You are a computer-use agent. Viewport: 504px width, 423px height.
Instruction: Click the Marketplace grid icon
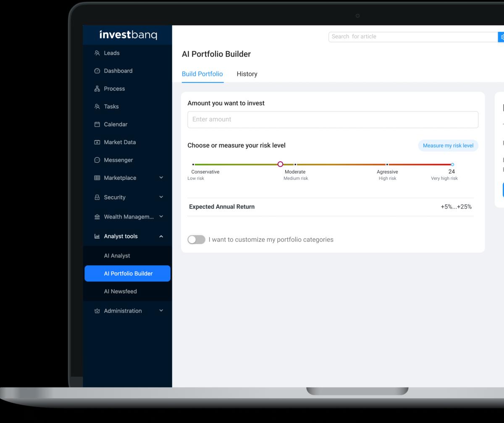click(97, 178)
